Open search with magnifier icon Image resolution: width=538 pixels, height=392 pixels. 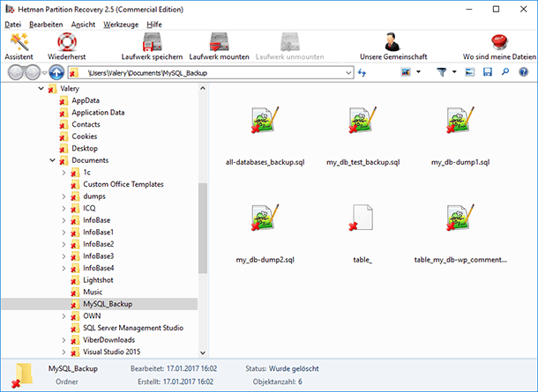(505, 72)
